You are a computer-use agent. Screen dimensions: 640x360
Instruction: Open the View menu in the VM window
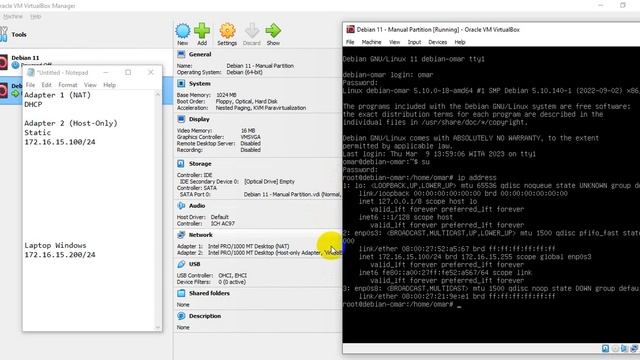click(x=394, y=42)
